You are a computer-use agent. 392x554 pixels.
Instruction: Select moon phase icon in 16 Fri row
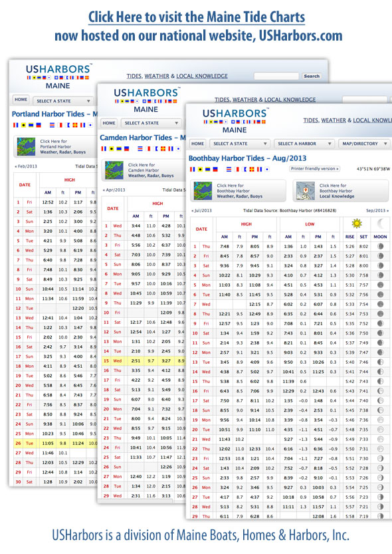pos(380,391)
